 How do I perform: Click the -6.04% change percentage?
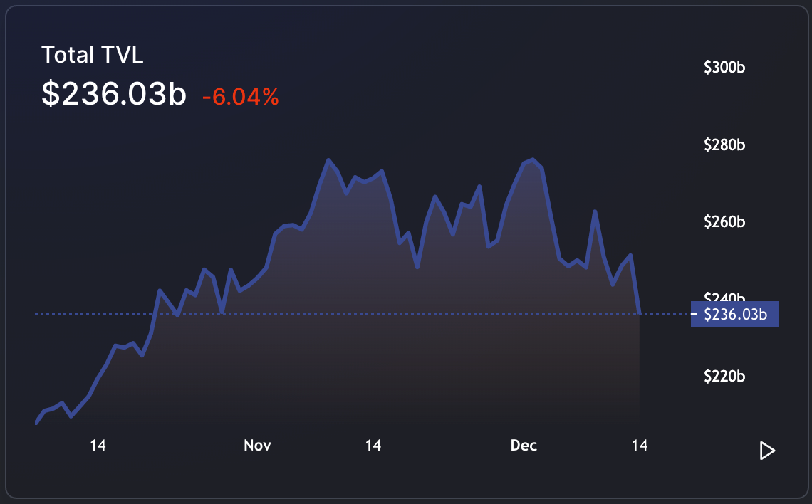tap(241, 97)
